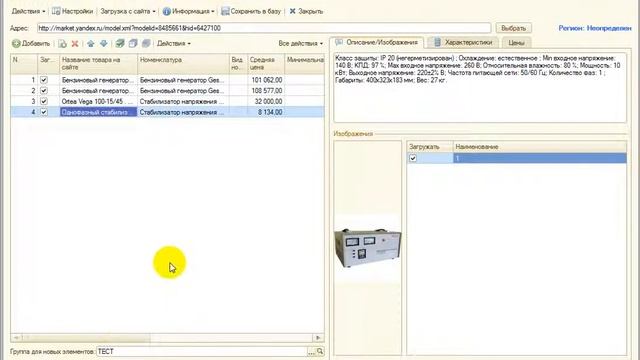Click the stabilizer product image thumbnail
The width and height of the screenshot is (640, 360).
pyautogui.click(x=368, y=248)
